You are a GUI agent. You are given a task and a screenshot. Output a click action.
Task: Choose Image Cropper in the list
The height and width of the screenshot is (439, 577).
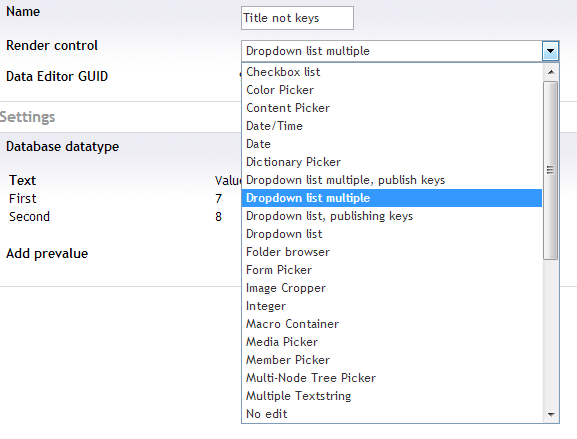[392, 288]
